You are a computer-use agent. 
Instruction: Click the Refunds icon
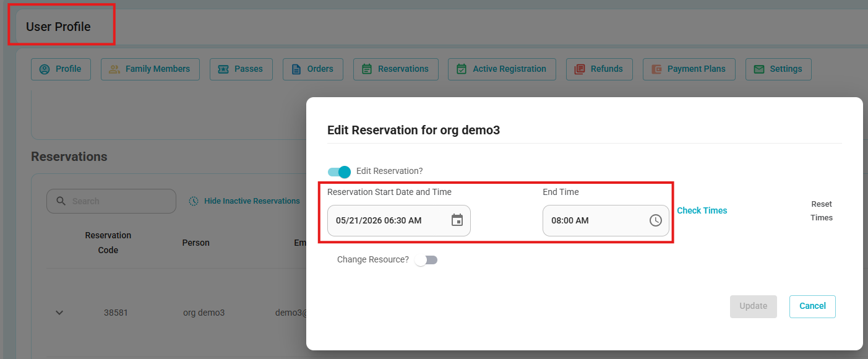(580, 69)
